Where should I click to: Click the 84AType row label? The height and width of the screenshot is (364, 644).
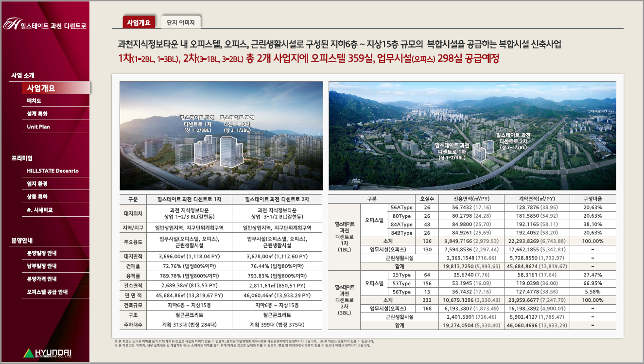tap(402, 225)
